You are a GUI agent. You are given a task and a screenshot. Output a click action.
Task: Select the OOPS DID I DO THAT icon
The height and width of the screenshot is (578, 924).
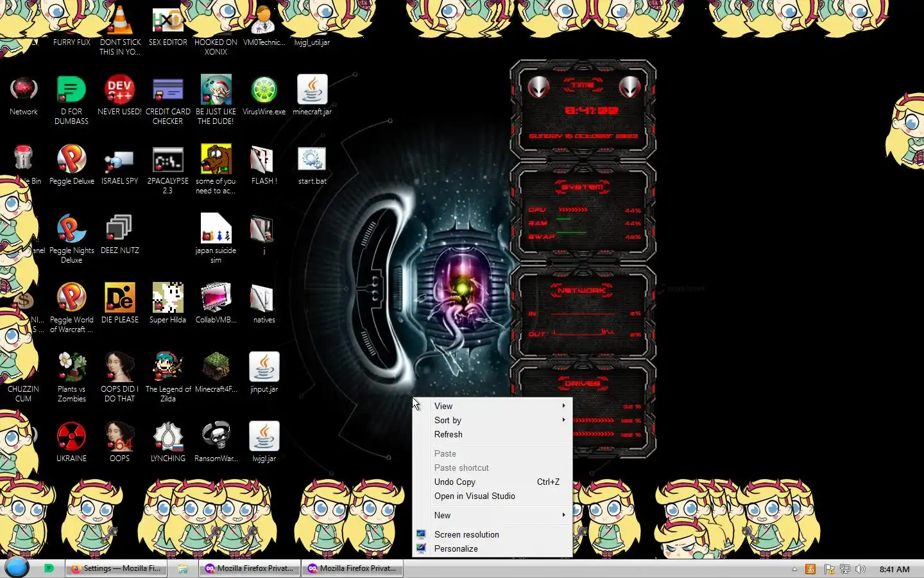(120, 367)
